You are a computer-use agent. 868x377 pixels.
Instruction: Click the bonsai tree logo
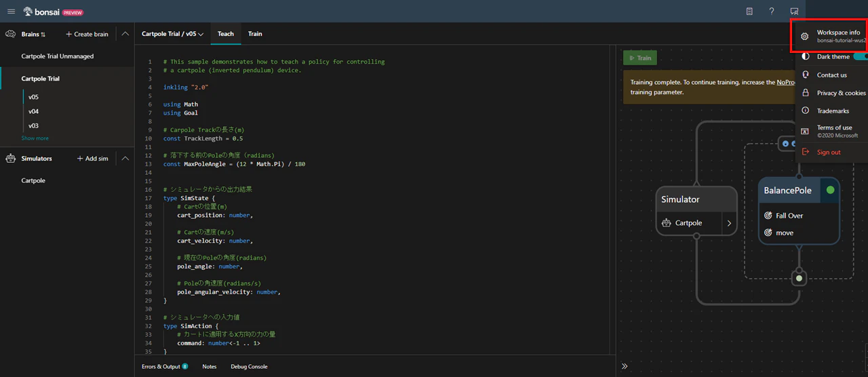point(28,12)
